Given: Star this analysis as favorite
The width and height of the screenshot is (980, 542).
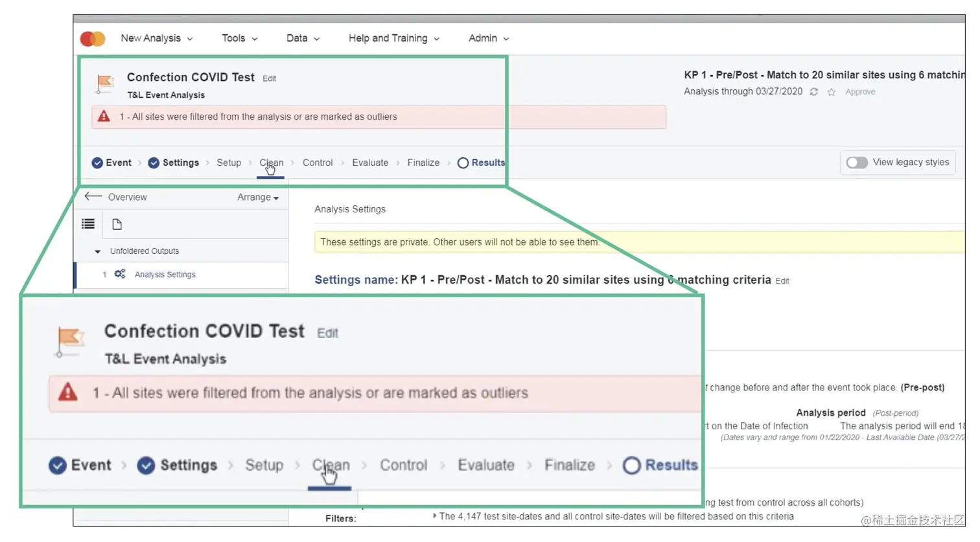Looking at the screenshot, I should click(x=832, y=92).
